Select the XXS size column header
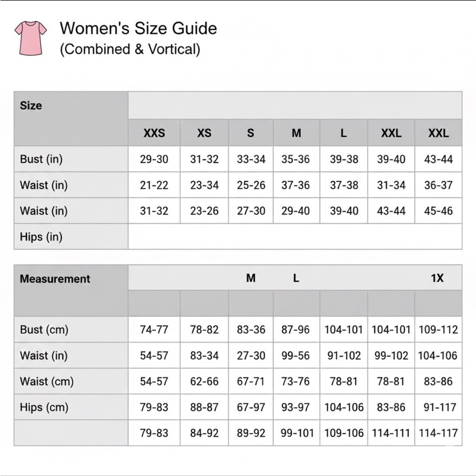The width and height of the screenshot is (476, 476). coord(154,133)
